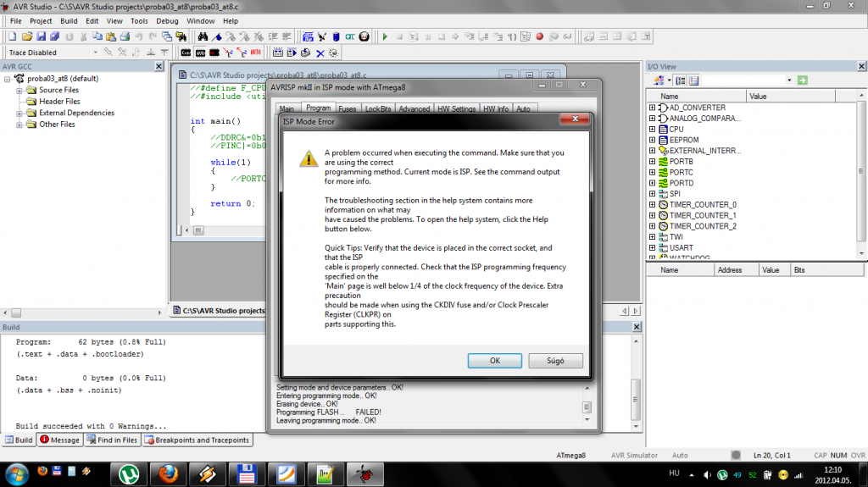The width and height of the screenshot is (868, 487).
Task: Click the blue X Clean project icon
Action: [320, 53]
